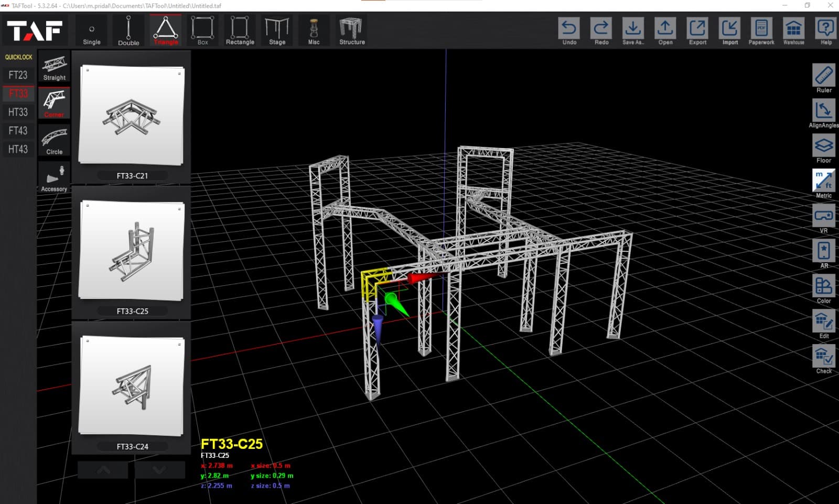This screenshot has width=839, height=504.
Task: Open the Misc category
Action: [x=314, y=30]
